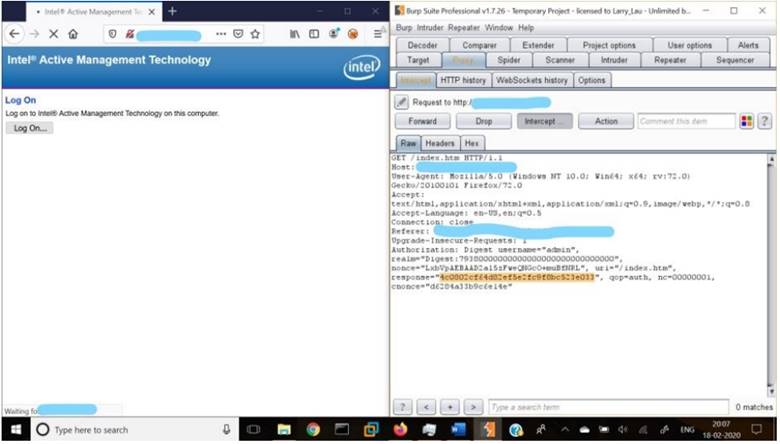Switch to Headers view of request

pyautogui.click(x=440, y=143)
